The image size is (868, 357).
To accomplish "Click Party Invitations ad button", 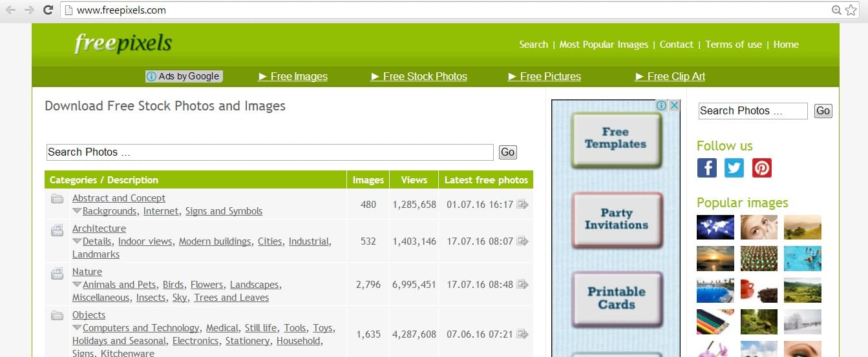I will coord(616,219).
